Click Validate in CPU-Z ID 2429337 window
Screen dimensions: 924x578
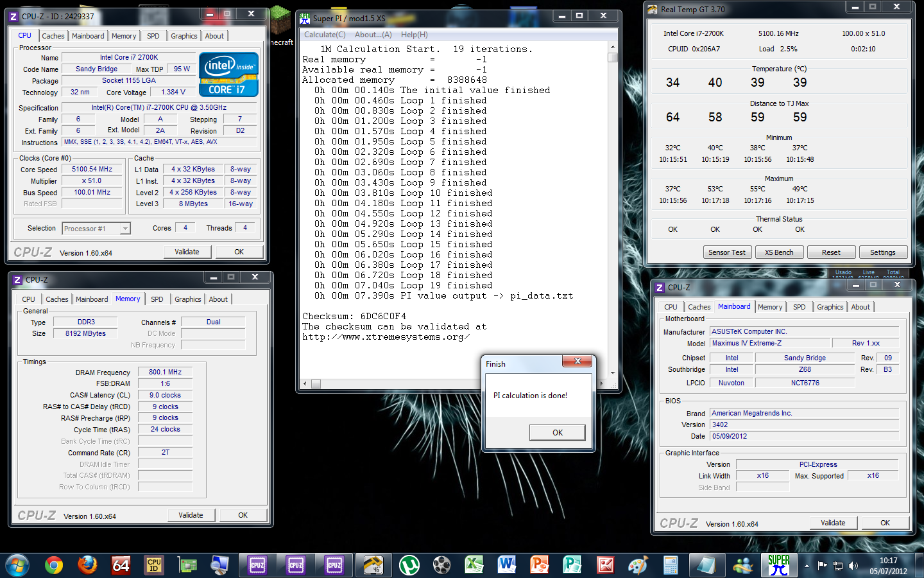coord(187,252)
